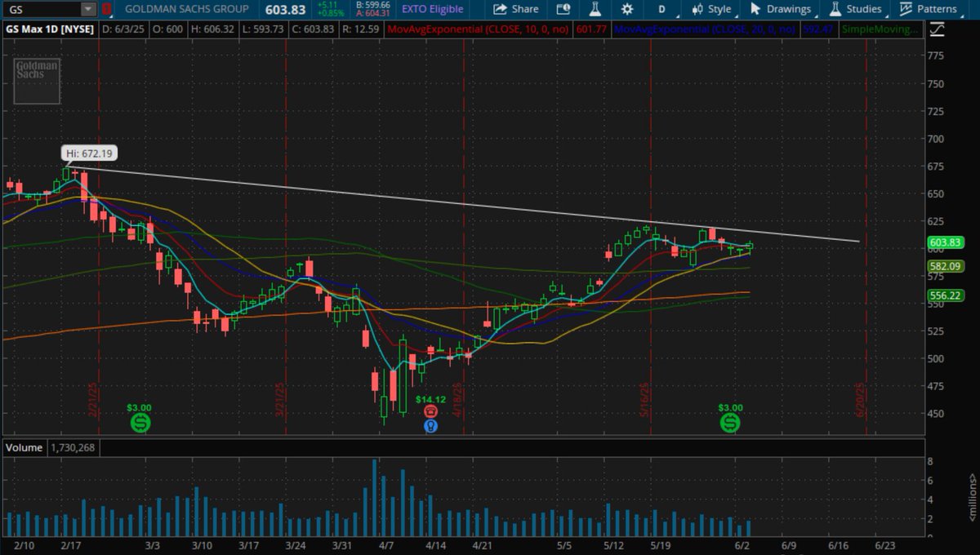Click the right green $3.00 dividend icon
Viewport: 980px width, 555px height.
(x=729, y=423)
